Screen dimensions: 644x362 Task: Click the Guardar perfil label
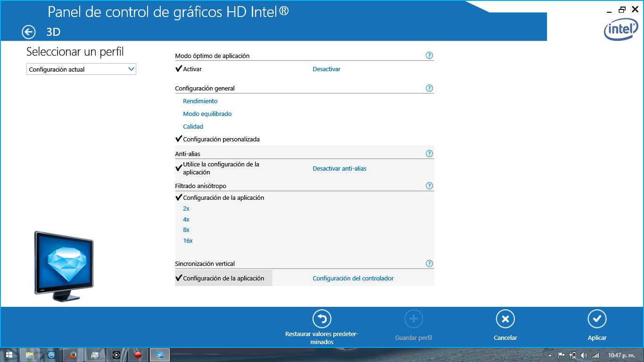tap(413, 338)
